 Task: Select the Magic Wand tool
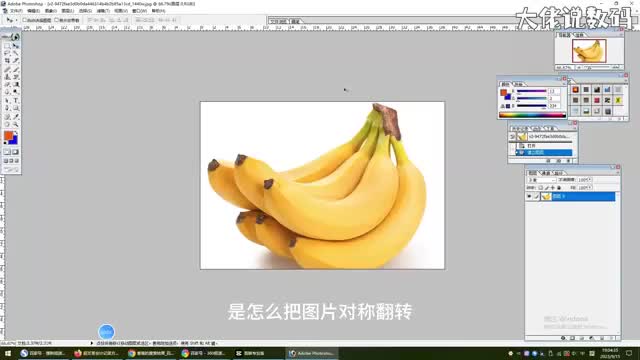click(x=16, y=53)
